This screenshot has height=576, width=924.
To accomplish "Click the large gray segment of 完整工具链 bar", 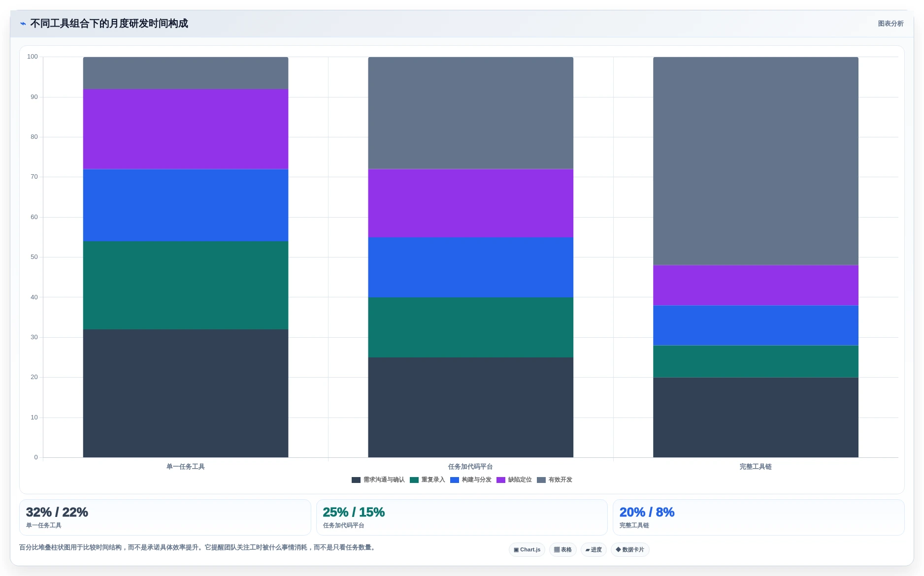I will pos(756,161).
